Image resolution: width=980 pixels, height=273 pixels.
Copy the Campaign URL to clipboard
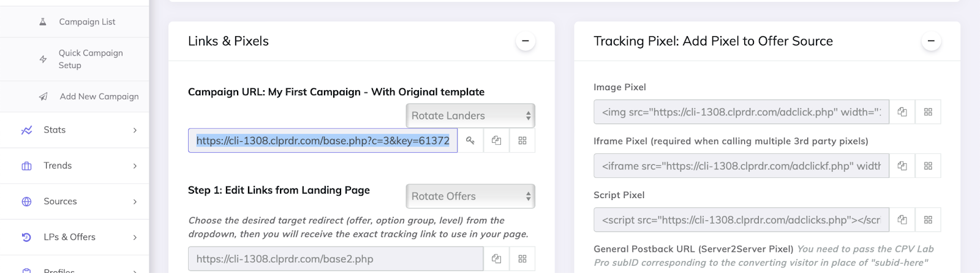(497, 140)
